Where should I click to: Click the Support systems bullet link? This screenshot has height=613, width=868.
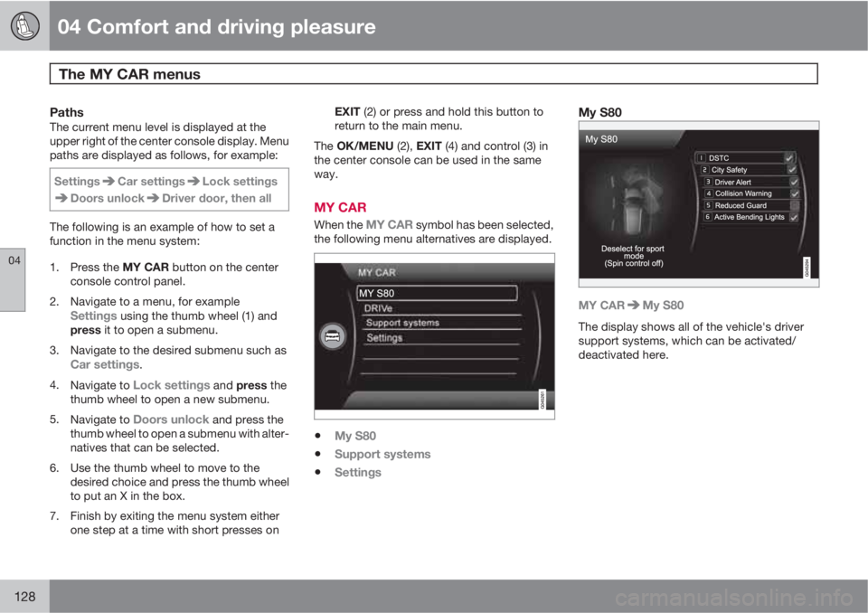click(x=382, y=454)
